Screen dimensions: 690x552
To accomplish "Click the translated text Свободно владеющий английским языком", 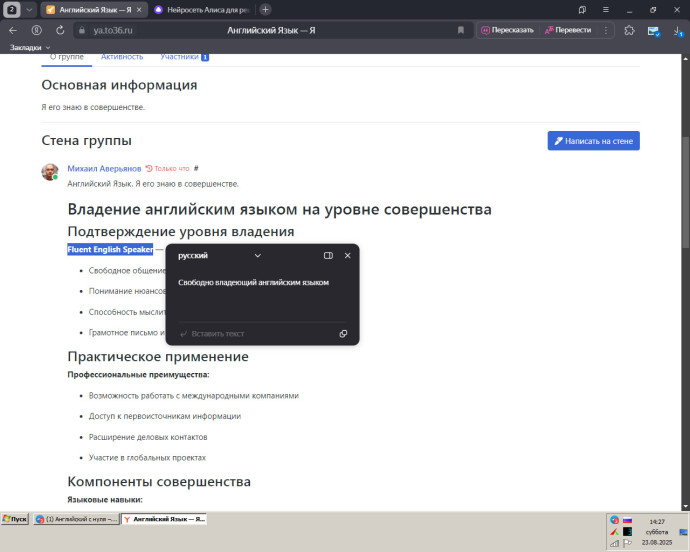I will click(x=253, y=283).
